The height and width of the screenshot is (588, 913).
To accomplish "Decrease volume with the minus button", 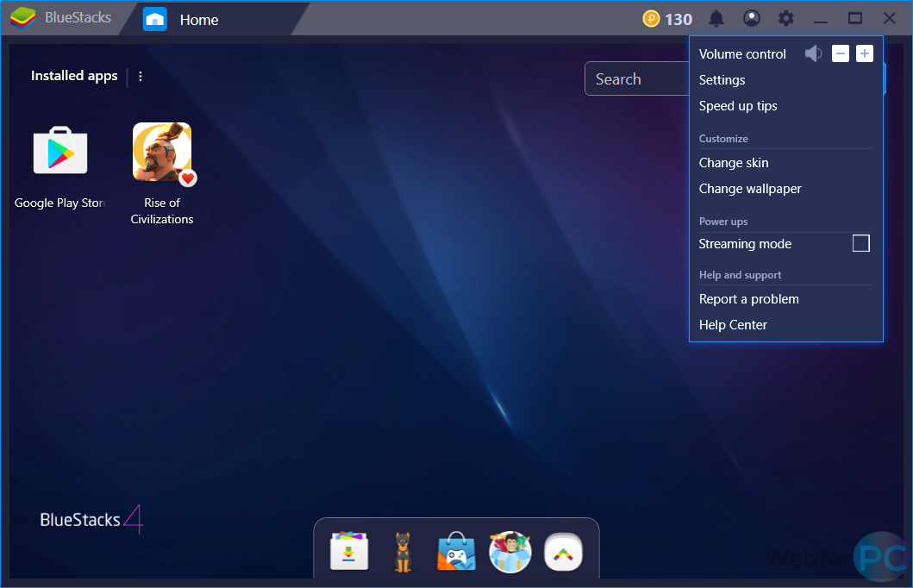I will pos(841,53).
